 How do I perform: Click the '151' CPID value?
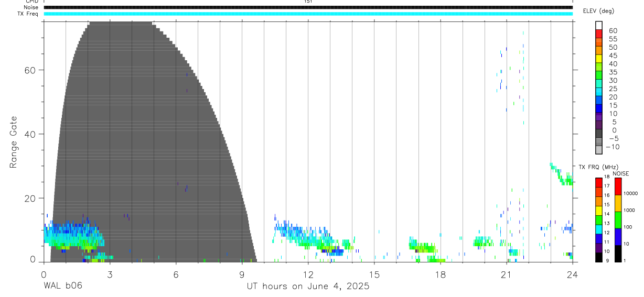[x=308, y=2]
